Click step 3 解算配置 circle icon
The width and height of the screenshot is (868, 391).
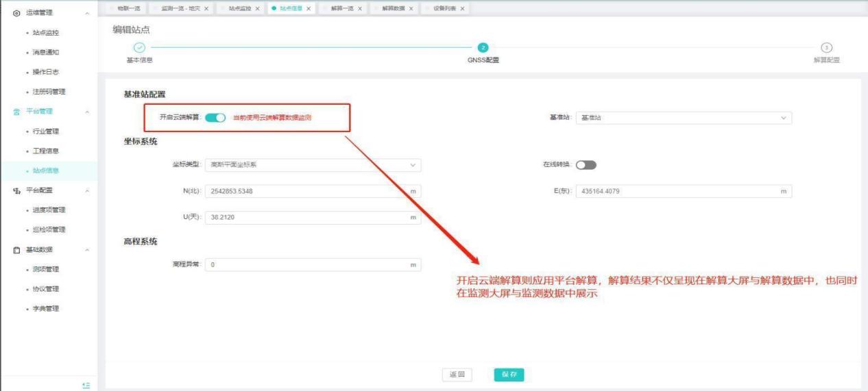(826, 47)
